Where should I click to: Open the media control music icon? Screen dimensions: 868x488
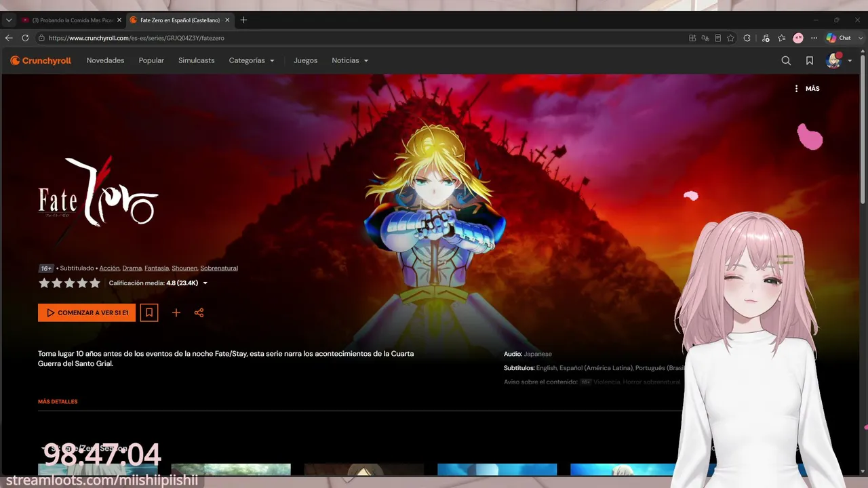click(x=766, y=38)
